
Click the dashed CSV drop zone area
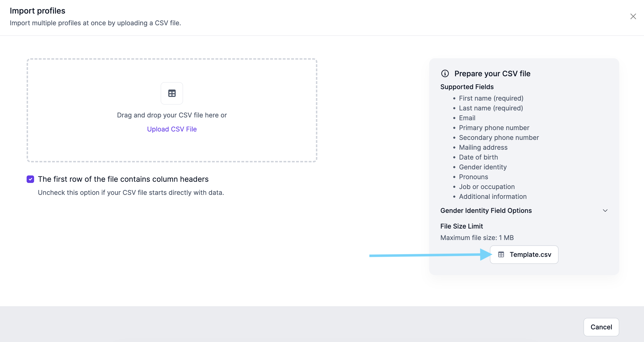tap(172, 110)
